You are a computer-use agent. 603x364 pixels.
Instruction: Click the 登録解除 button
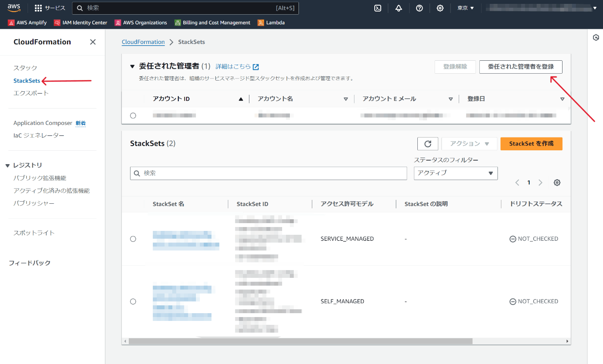click(x=455, y=67)
